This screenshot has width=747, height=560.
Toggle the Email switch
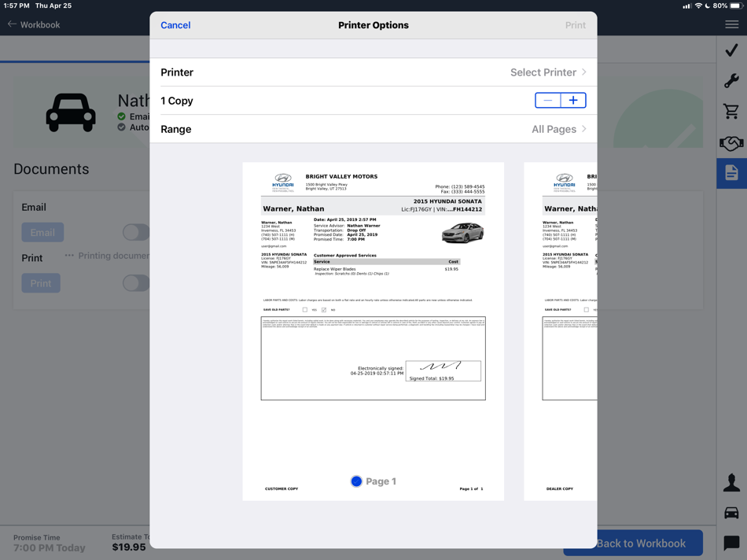[x=136, y=233]
